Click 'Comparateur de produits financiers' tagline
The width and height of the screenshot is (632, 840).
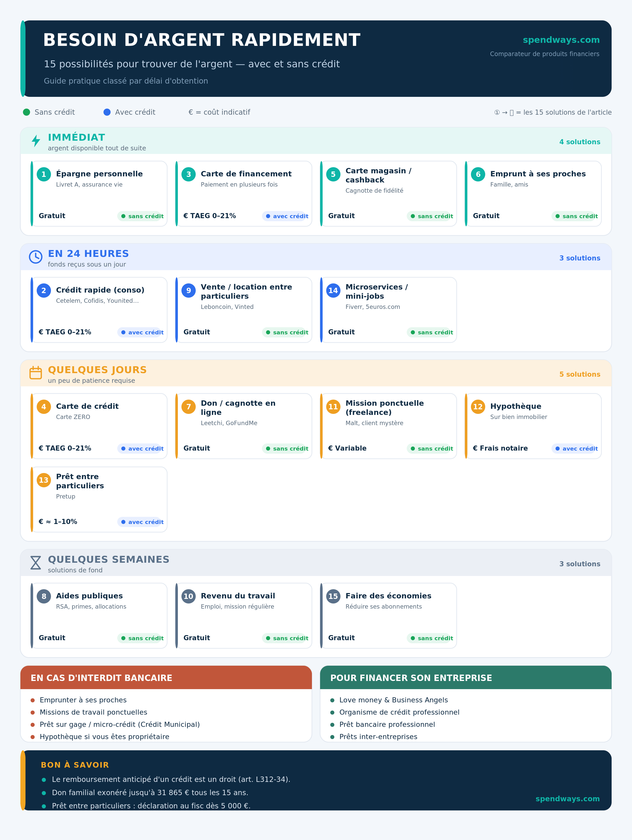coord(544,54)
